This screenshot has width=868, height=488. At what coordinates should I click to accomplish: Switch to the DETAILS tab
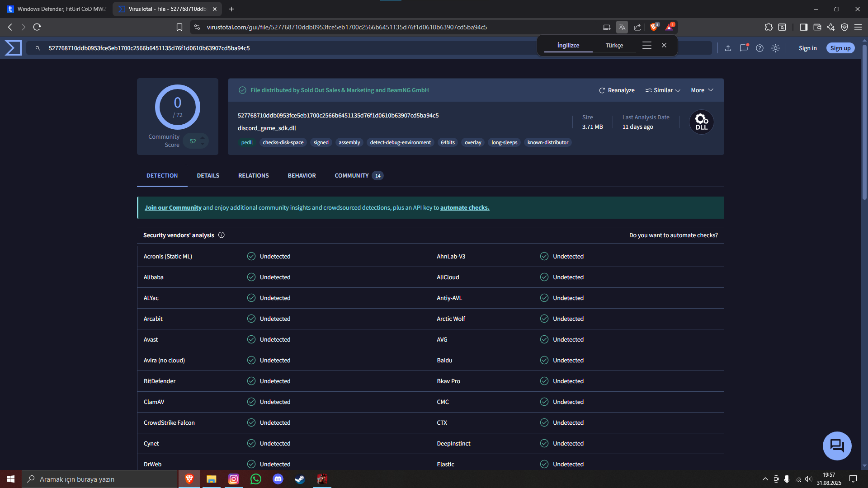point(208,175)
